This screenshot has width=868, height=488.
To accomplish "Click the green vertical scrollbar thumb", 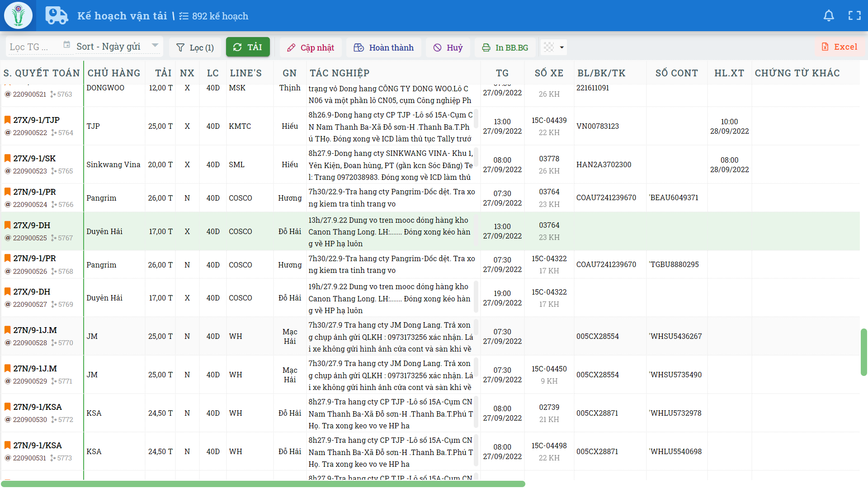I will coord(863,352).
